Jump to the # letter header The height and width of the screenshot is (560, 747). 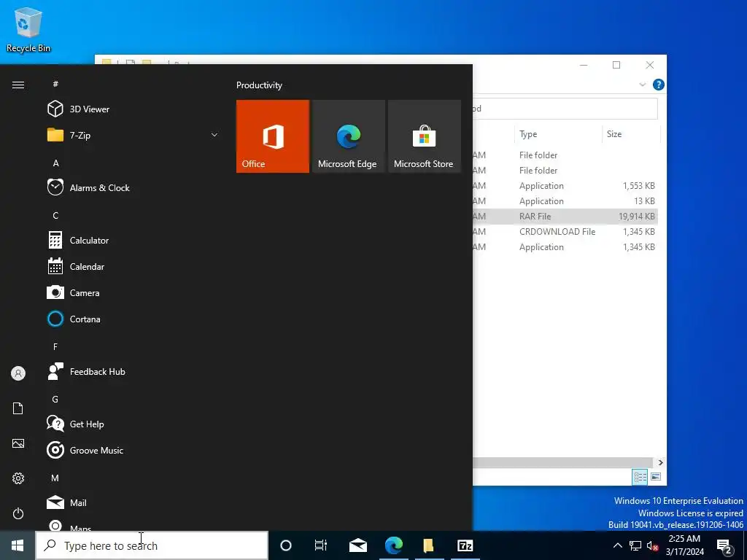[x=55, y=84]
